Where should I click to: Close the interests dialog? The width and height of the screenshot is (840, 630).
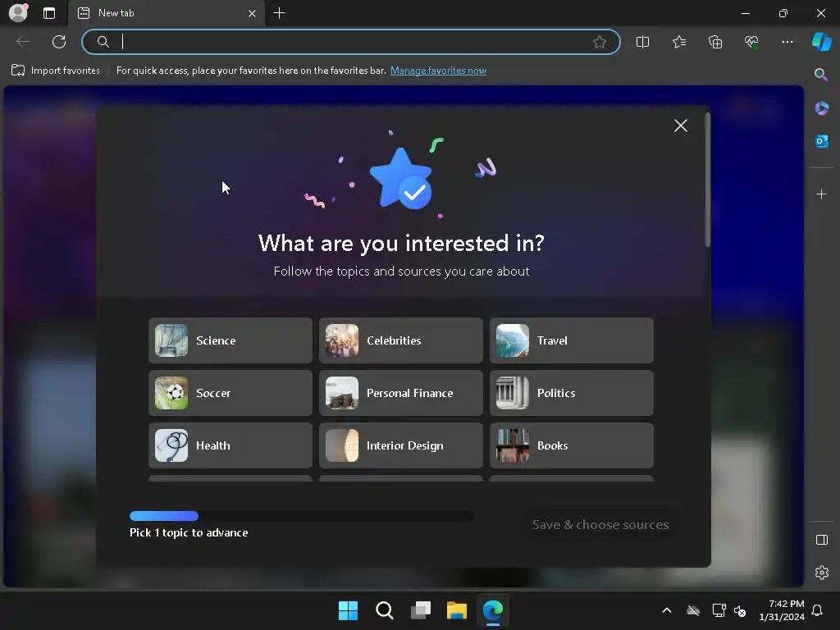680,126
